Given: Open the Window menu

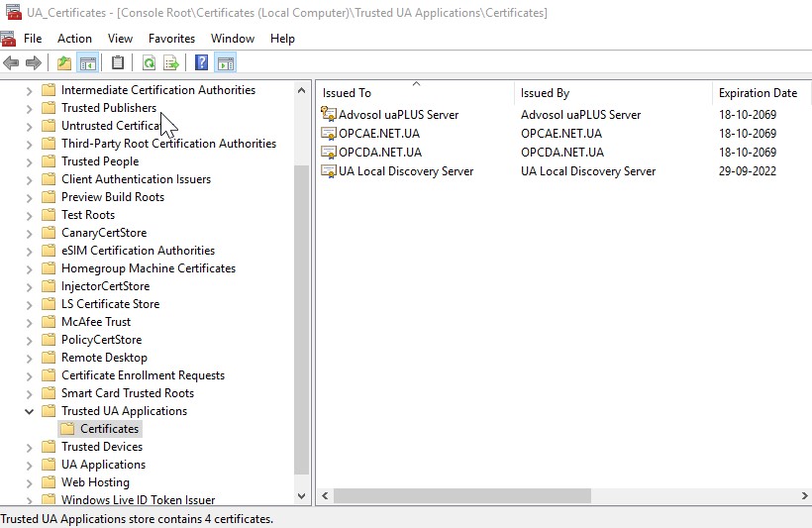Looking at the screenshot, I should click(x=233, y=39).
